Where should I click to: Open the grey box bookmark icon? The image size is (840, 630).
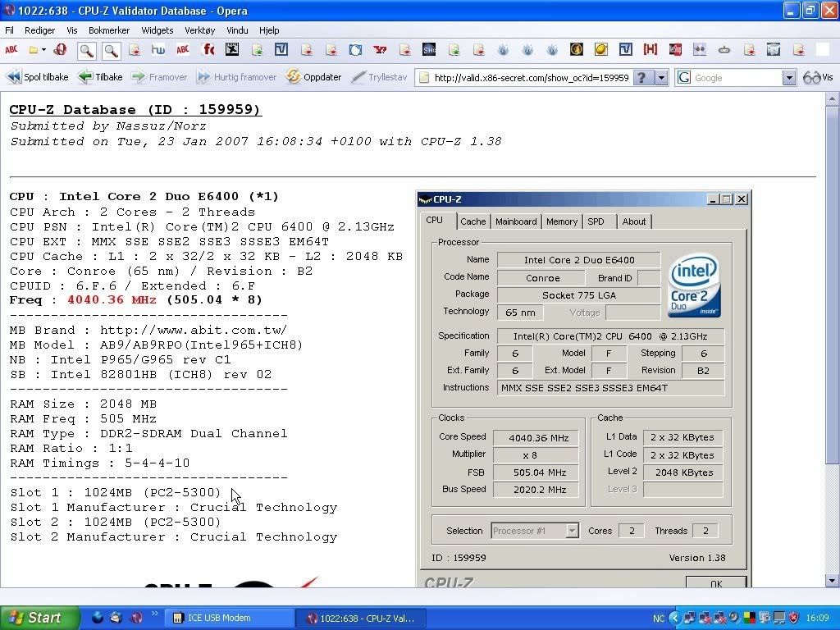click(x=774, y=50)
